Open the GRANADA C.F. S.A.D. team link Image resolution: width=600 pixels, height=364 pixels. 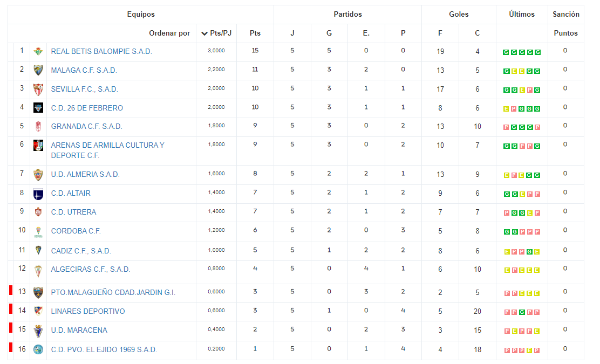tap(86, 126)
